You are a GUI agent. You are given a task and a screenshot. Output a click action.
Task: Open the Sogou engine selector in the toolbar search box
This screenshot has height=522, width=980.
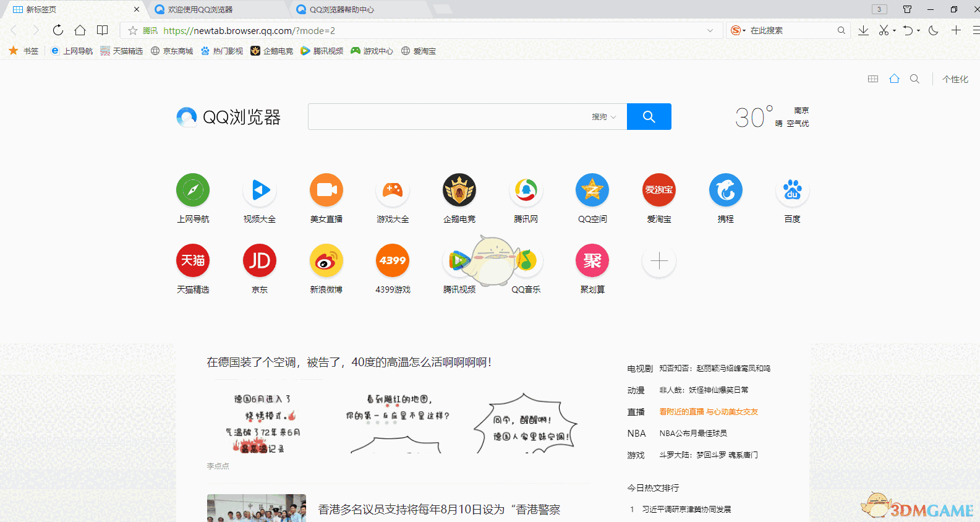coord(738,30)
